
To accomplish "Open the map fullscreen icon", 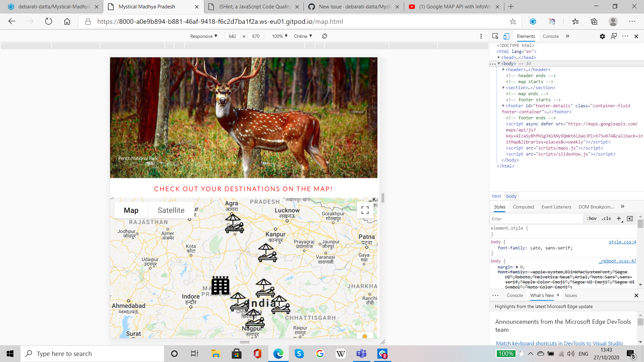I will tap(365, 210).
